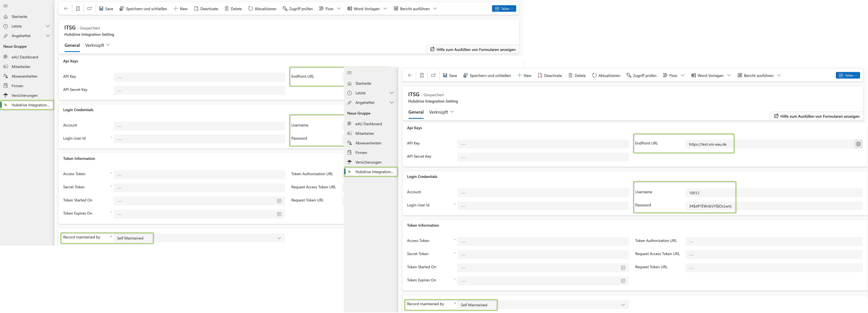Click the form view icon in the front window toolbar
The height and width of the screenshot is (313, 868).
click(422, 76)
